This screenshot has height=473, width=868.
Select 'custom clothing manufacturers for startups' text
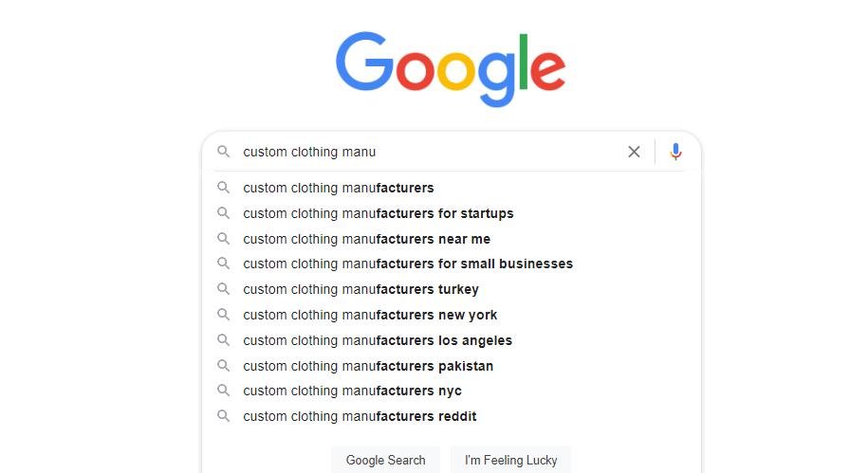point(378,213)
